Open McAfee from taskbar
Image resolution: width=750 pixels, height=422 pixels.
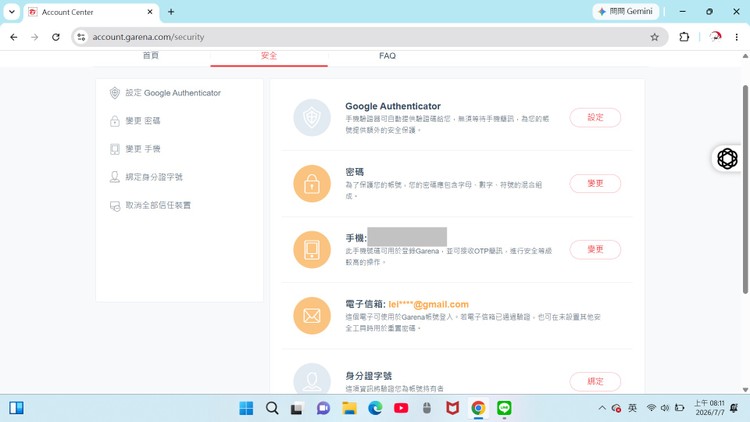(452, 408)
